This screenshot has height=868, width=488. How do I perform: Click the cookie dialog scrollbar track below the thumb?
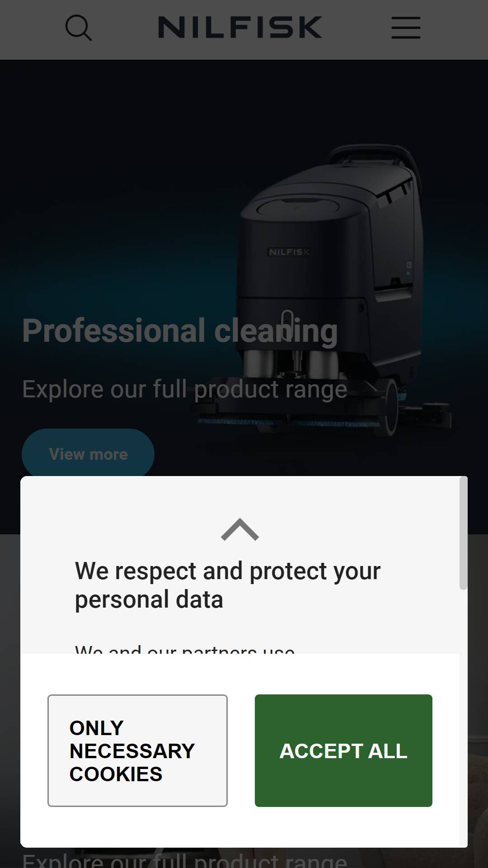click(463, 719)
